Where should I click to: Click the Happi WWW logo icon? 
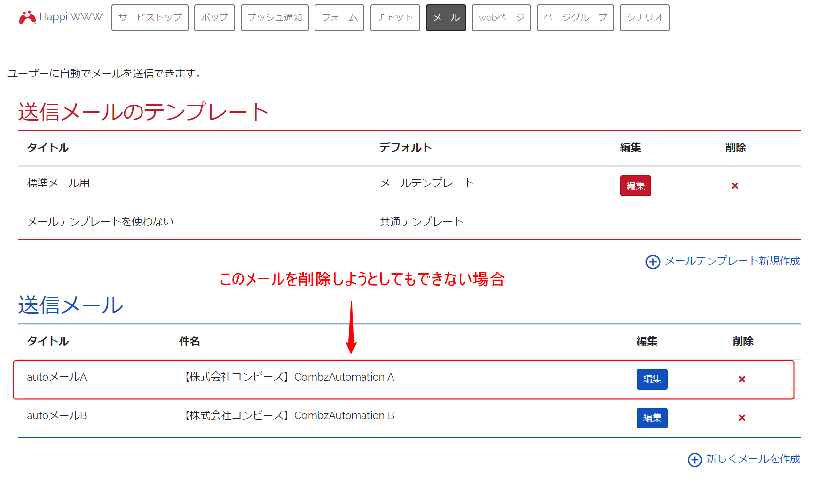pyautogui.click(x=28, y=17)
